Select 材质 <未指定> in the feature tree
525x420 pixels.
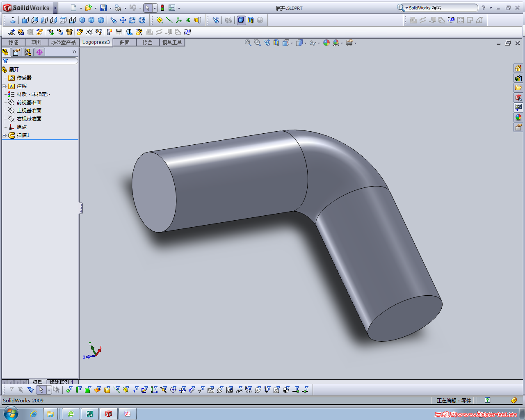[33, 94]
